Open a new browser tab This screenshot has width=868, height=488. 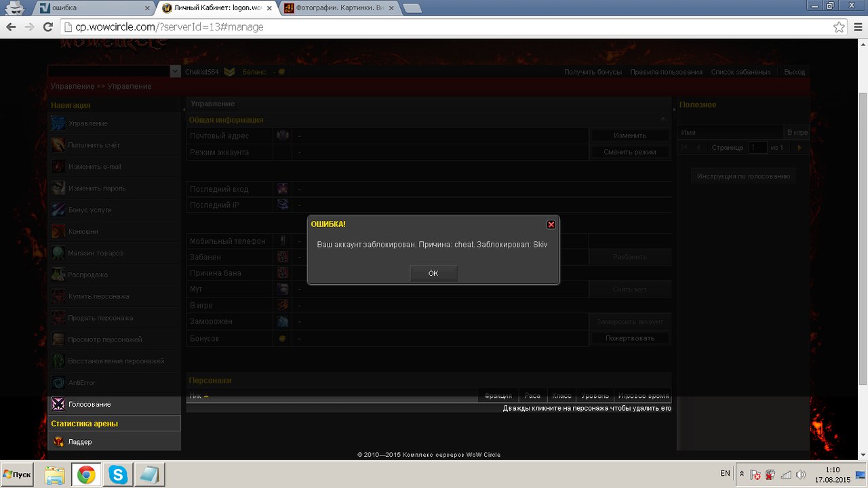pos(412,8)
